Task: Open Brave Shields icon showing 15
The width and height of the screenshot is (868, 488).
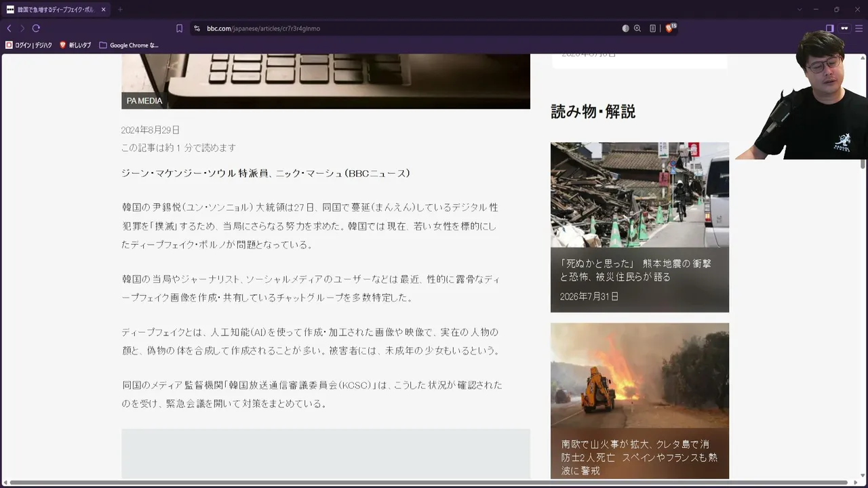Action: 670,28
